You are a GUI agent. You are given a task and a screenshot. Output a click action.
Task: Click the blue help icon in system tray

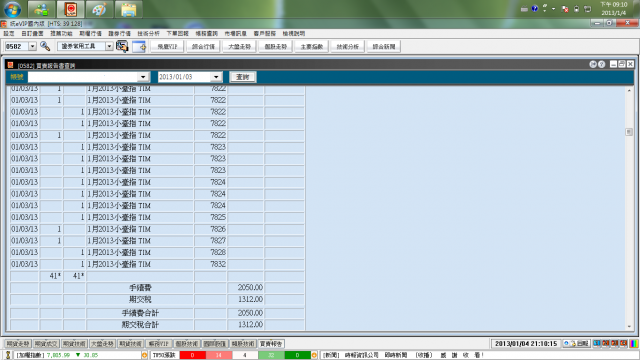point(535,9)
